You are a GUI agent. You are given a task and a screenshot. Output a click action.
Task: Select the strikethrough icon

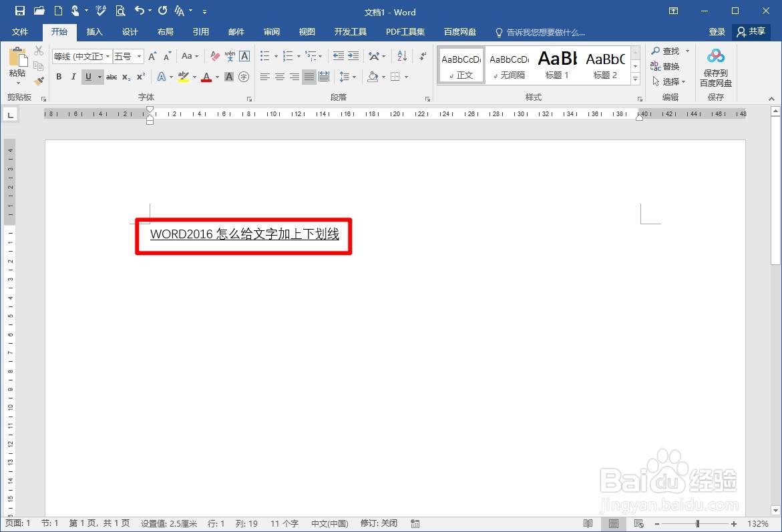click(x=112, y=76)
